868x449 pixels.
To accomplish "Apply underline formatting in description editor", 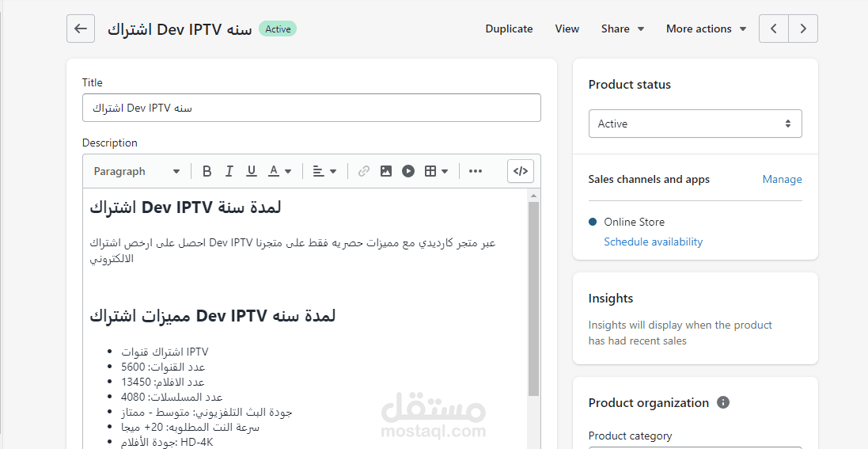I will (x=252, y=171).
